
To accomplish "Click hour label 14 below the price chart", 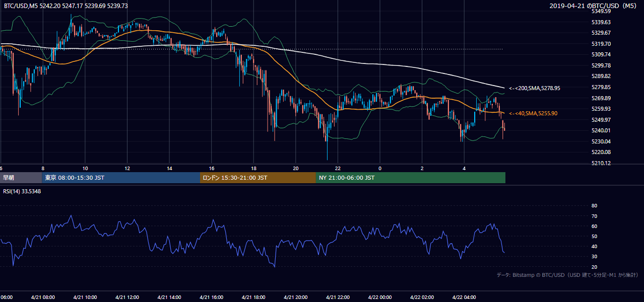I will click(x=169, y=168).
